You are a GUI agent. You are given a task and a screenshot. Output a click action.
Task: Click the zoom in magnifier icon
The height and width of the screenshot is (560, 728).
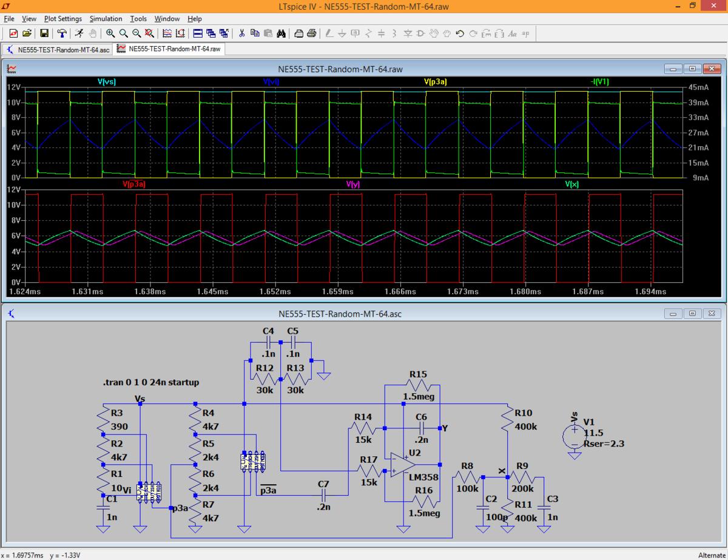(110, 33)
